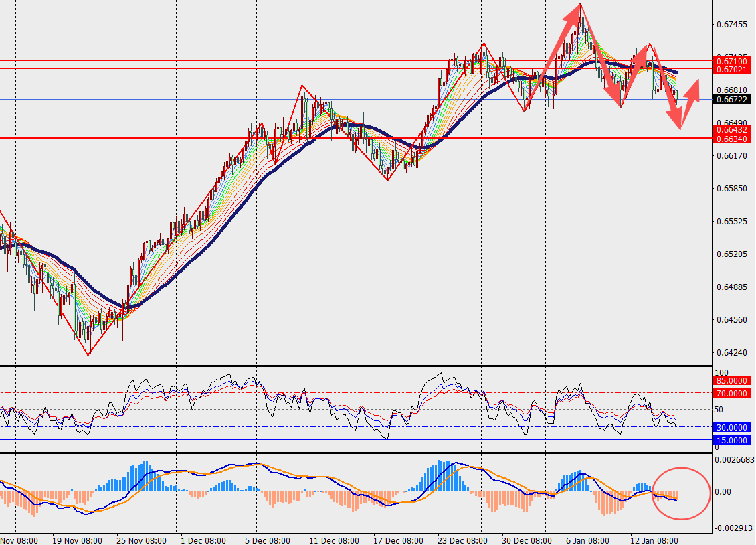Click the 0.67100 red resistance price label

[731, 61]
